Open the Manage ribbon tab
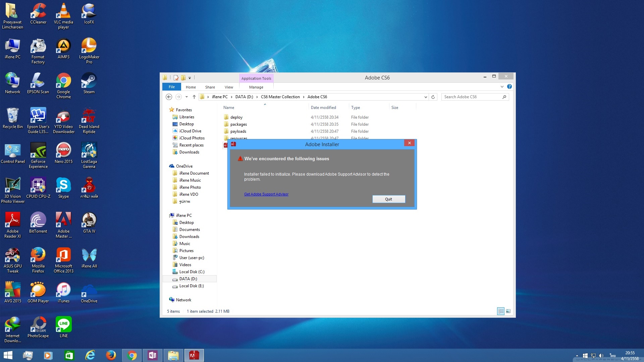This screenshot has height=362, width=644. tap(256, 87)
